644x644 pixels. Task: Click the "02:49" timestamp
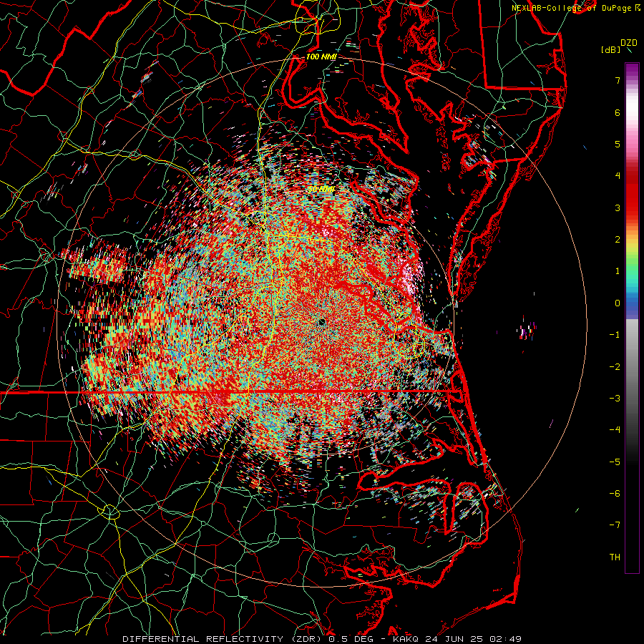pos(506,639)
